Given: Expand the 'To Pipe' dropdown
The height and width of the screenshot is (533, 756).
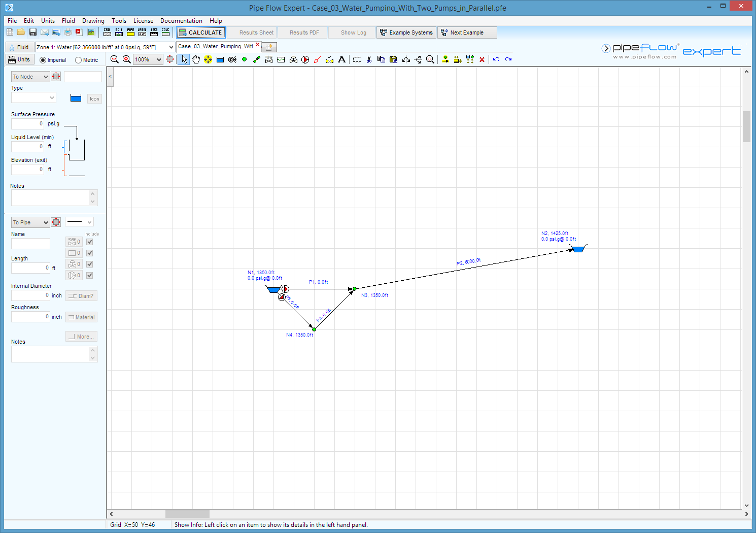Looking at the screenshot, I should pos(30,222).
